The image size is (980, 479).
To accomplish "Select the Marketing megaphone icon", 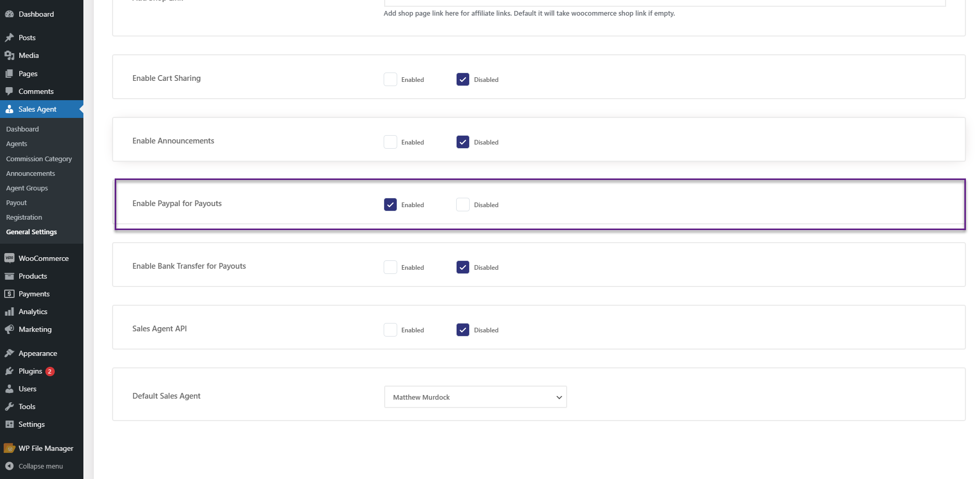I will click(9, 329).
